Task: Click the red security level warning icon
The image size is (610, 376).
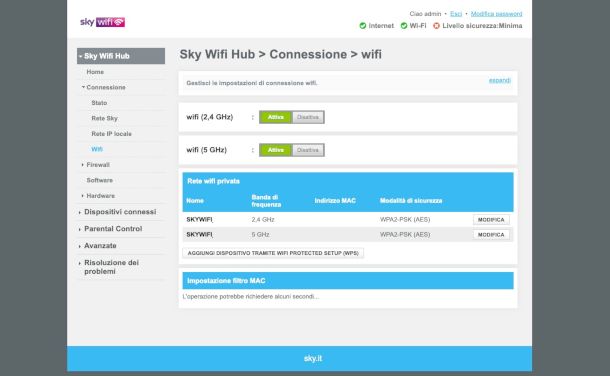Action: coord(436,26)
